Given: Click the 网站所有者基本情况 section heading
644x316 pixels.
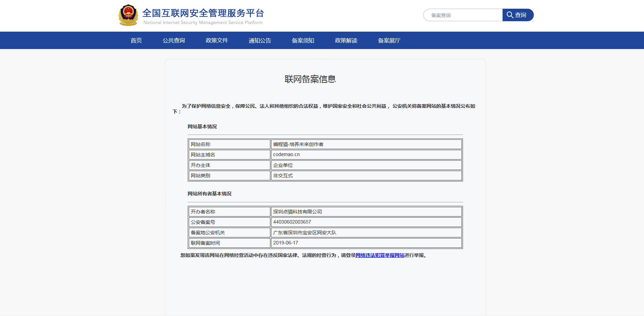Looking at the screenshot, I should 210,194.
